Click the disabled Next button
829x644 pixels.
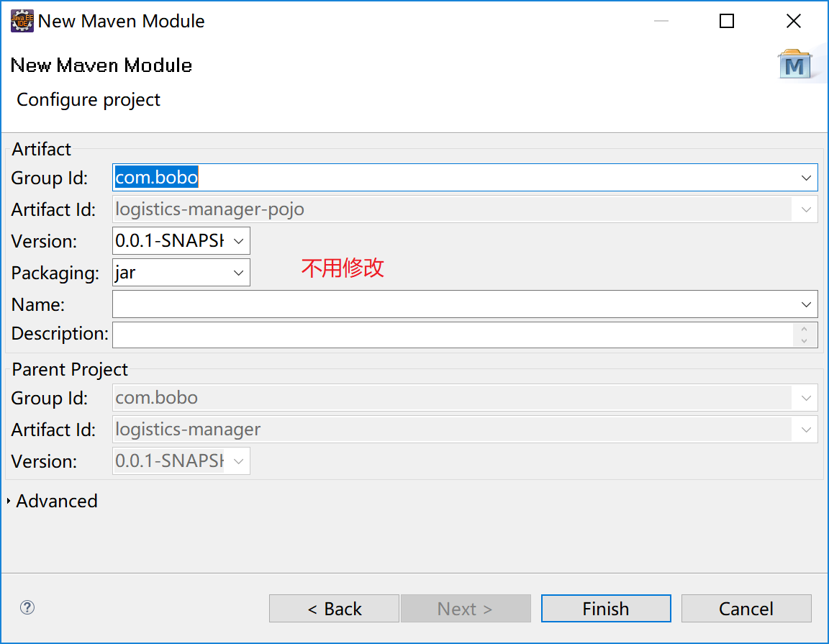(466, 609)
